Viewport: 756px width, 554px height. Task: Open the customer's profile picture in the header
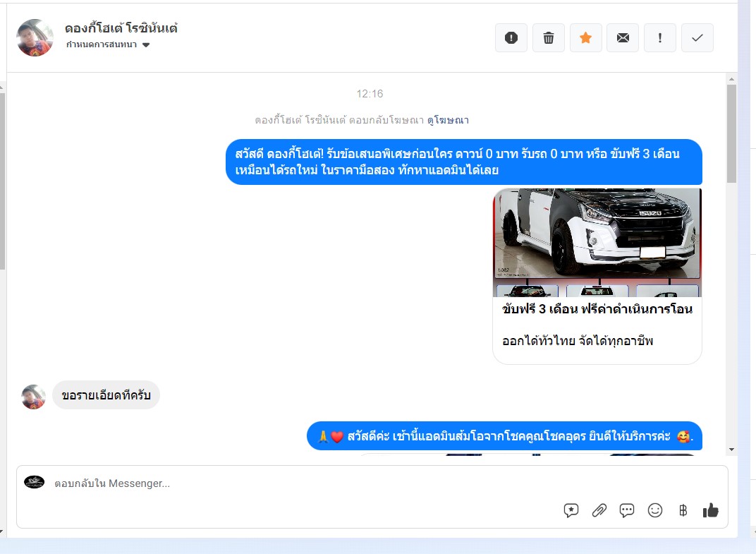click(35, 37)
